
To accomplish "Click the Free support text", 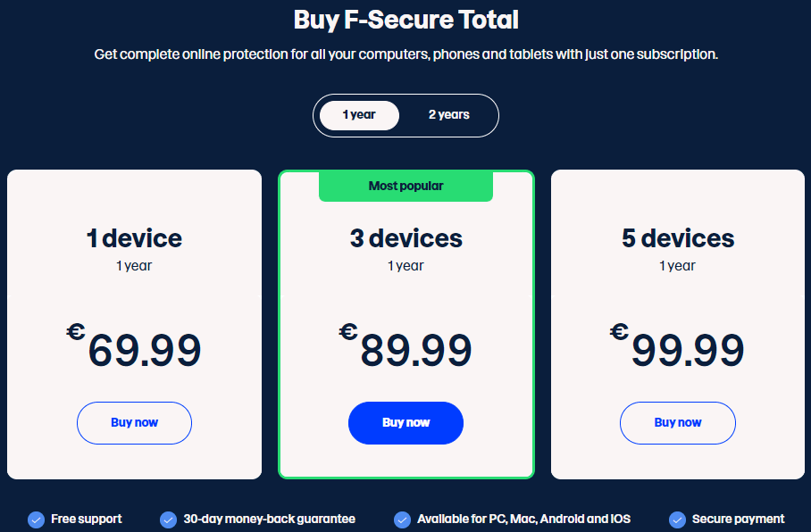I will click(87, 520).
